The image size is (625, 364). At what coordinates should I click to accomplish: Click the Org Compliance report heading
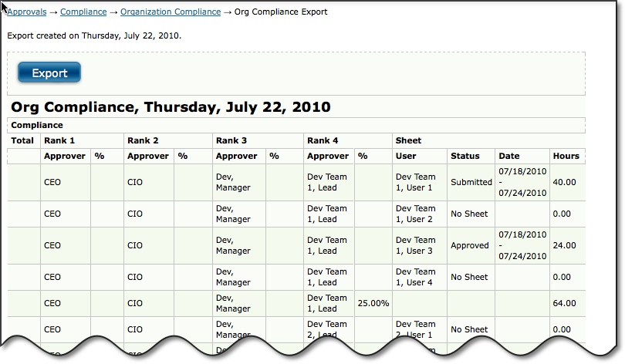171,107
